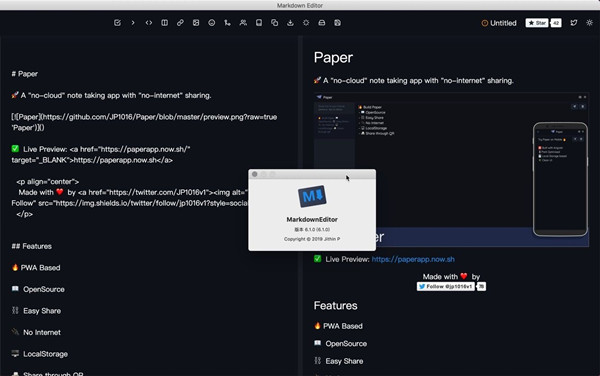This screenshot has height=376, width=600.
Task: Click the download arrow toolbar icon
Action: click(x=290, y=23)
